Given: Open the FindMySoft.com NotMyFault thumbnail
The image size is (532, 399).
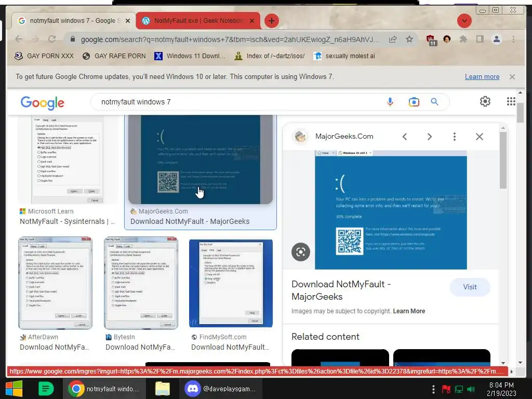Looking at the screenshot, I should pos(231,283).
